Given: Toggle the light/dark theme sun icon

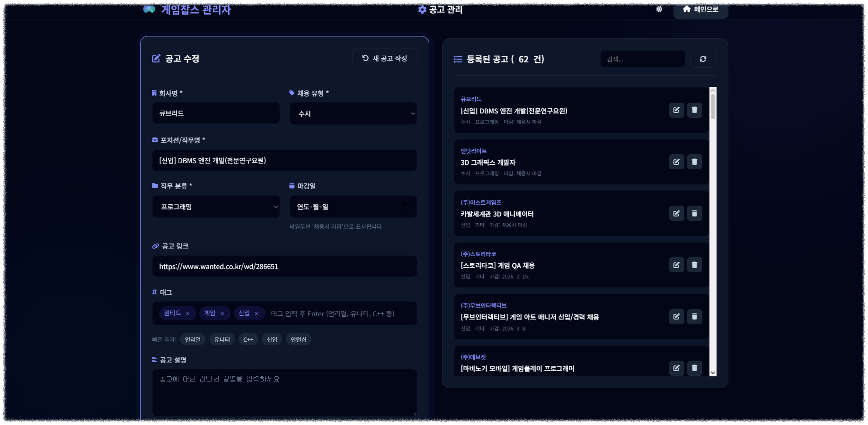Looking at the screenshot, I should point(659,9).
